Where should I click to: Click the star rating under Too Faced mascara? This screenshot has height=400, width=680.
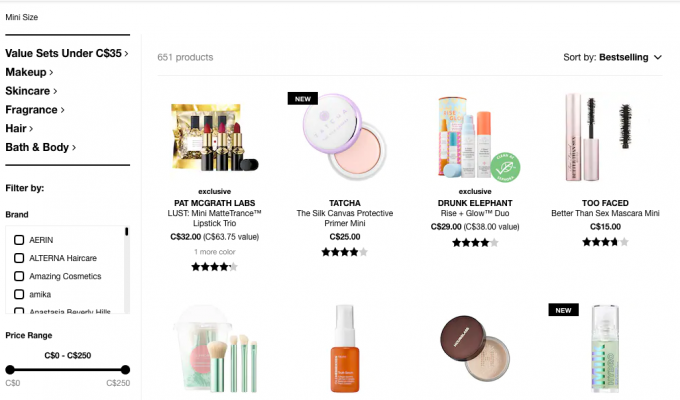[x=605, y=242]
